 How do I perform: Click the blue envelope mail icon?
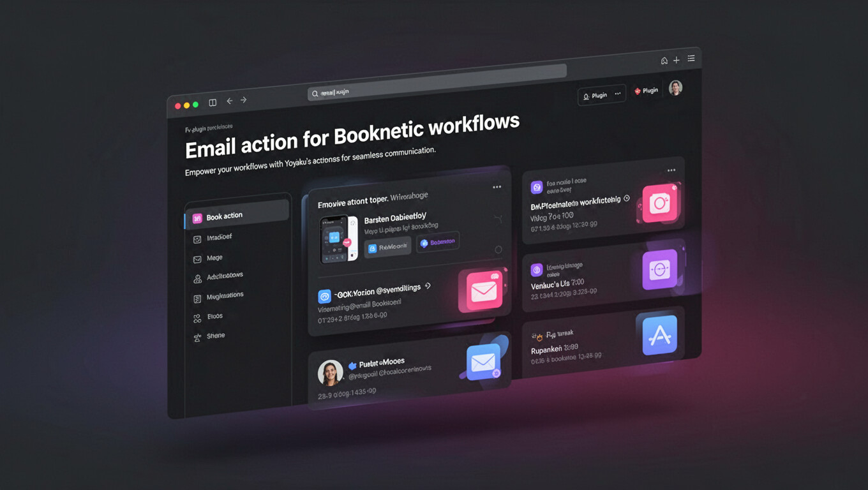483,363
